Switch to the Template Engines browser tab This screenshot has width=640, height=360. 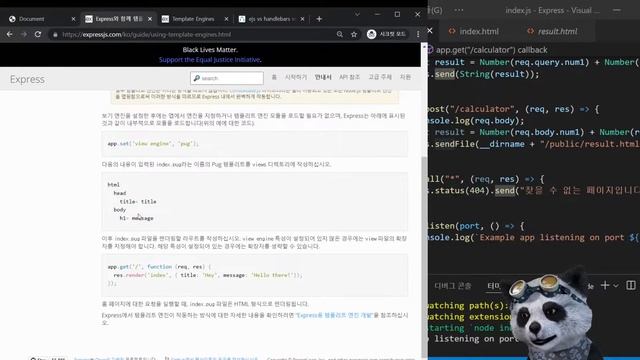point(193,19)
